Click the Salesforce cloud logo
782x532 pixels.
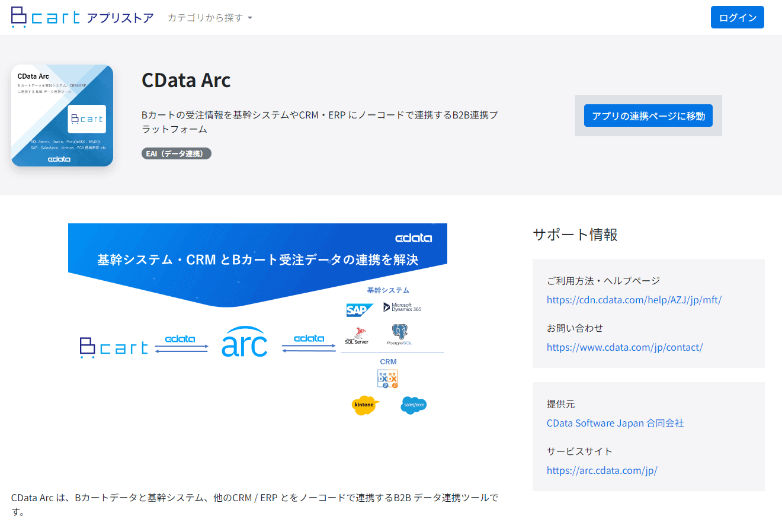pos(414,405)
